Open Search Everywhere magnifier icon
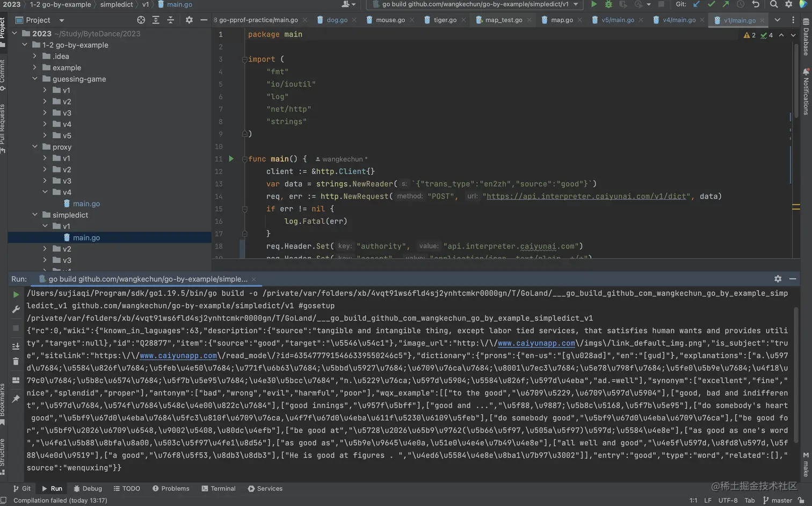812x506 pixels. tap(774, 4)
